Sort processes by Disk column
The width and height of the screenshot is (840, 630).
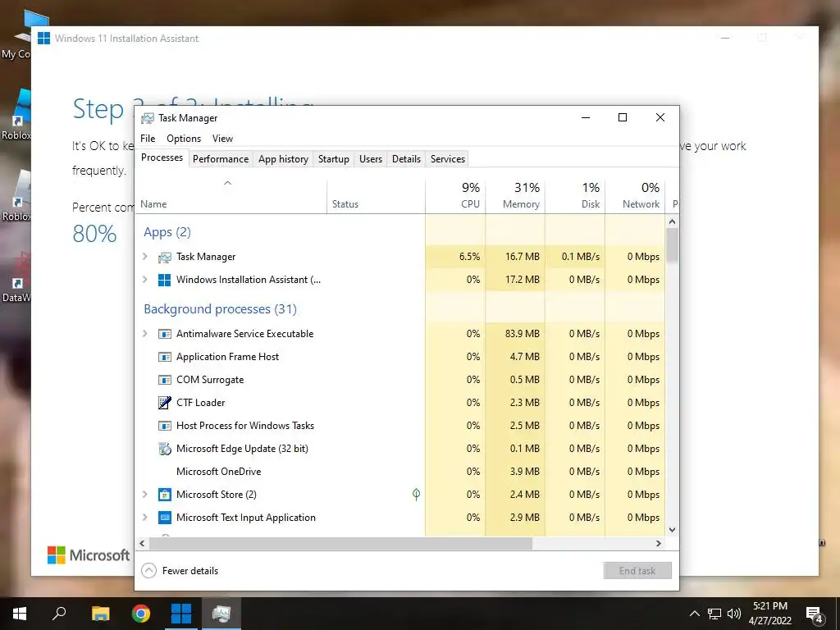click(x=575, y=197)
